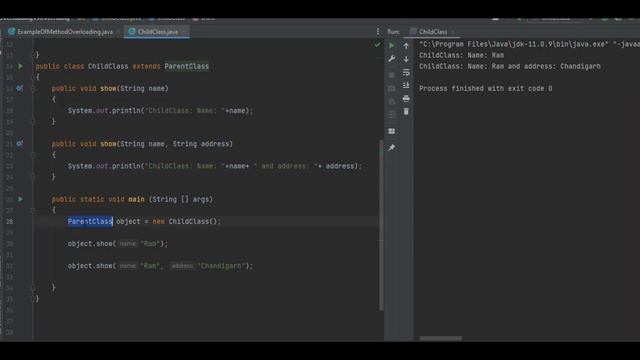The image size is (640, 360).
Task: Click the override marker beside show(String name)
Action: [20, 88]
